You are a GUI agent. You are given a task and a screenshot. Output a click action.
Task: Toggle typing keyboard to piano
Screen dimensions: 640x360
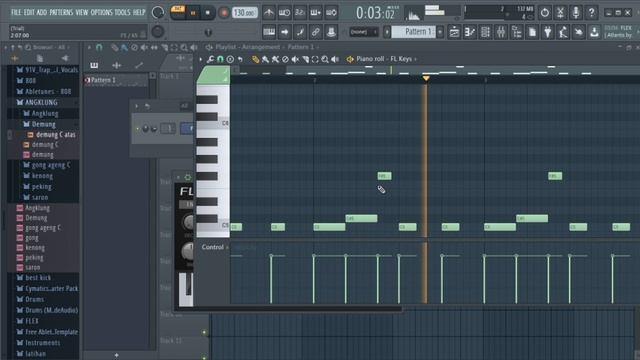point(269,32)
